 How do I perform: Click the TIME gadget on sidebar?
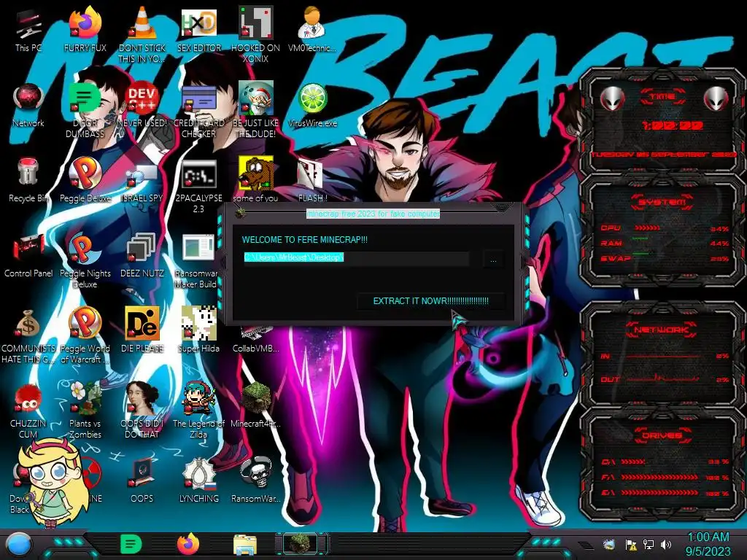coord(662,121)
